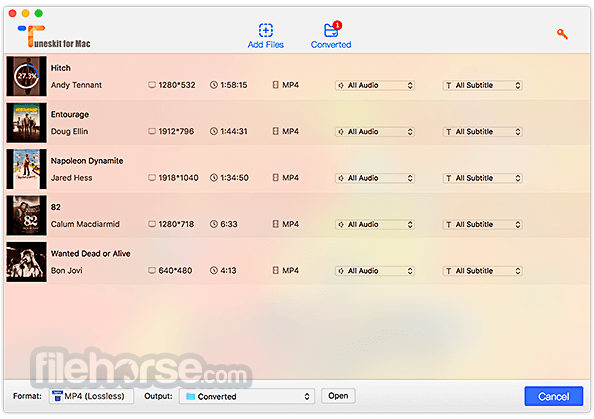Click the MP4 format icon for Hitch
This screenshot has width=594, height=419.
pyautogui.click(x=275, y=85)
